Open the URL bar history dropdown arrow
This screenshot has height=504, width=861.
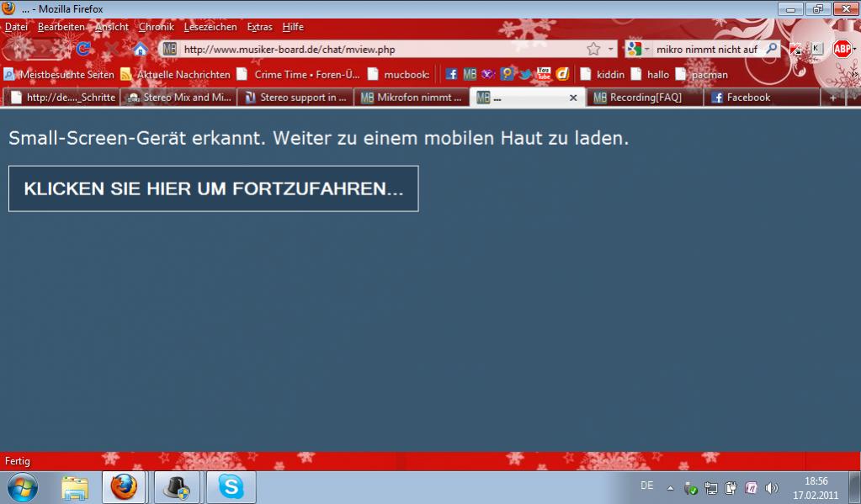pyautogui.click(x=610, y=50)
